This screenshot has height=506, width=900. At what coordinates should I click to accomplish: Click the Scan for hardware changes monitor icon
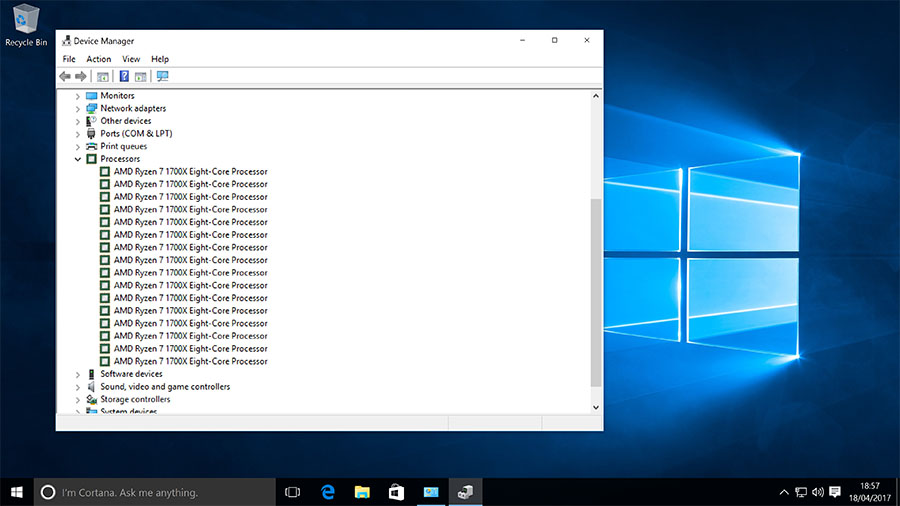[x=162, y=76]
